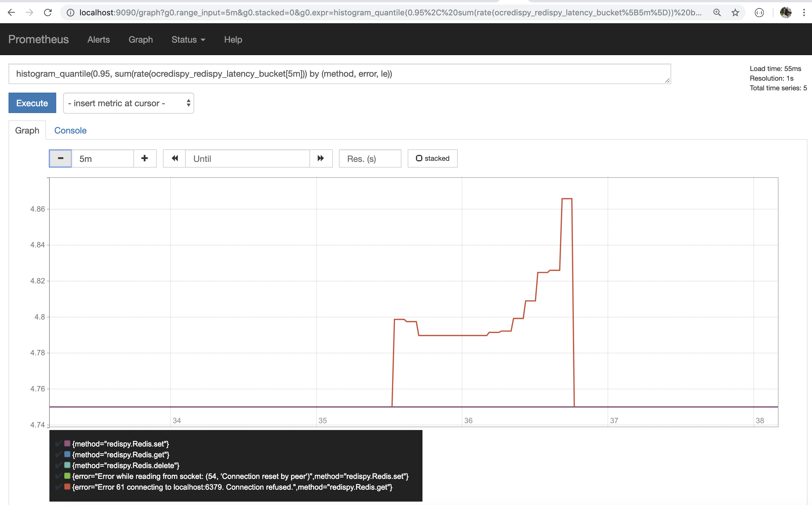Switch to the Graph tab
812x505 pixels.
click(x=27, y=130)
